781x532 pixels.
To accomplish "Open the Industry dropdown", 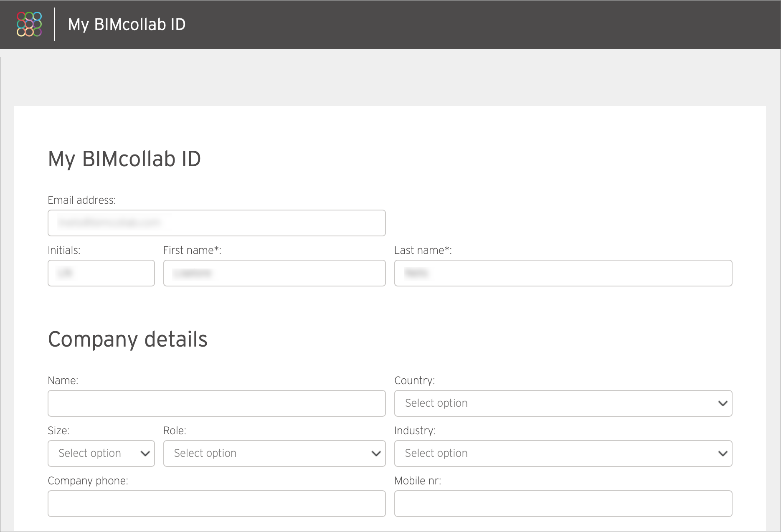I will (x=563, y=453).
